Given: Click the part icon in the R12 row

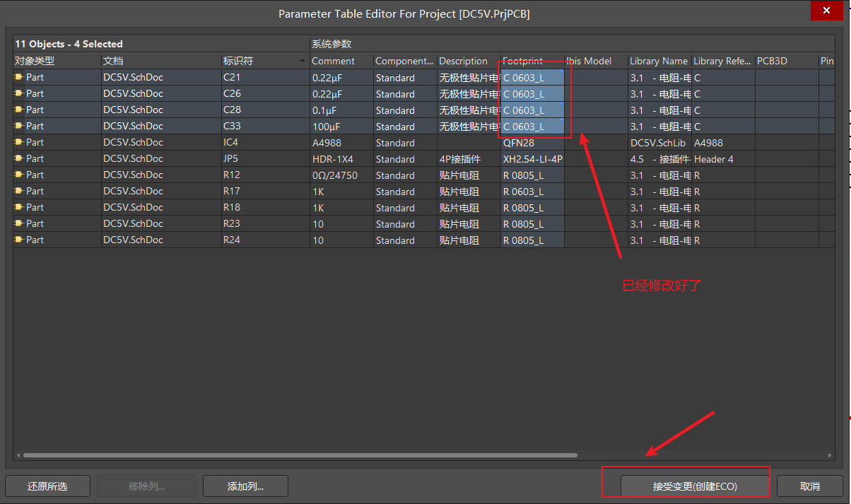Looking at the screenshot, I should pos(19,175).
